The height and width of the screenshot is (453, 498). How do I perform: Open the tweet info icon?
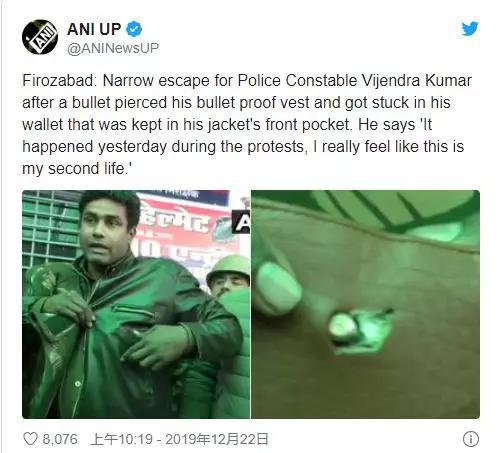471,439
